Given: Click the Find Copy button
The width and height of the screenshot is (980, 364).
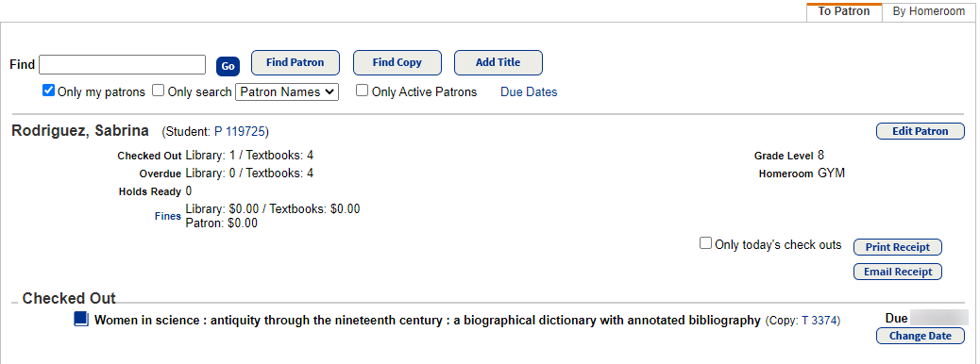Looking at the screenshot, I should 397,62.
